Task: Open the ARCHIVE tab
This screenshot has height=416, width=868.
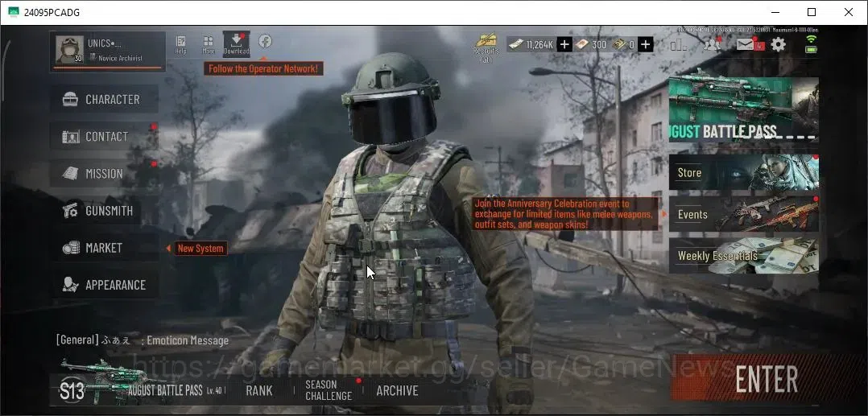Action: pyautogui.click(x=397, y=390)
